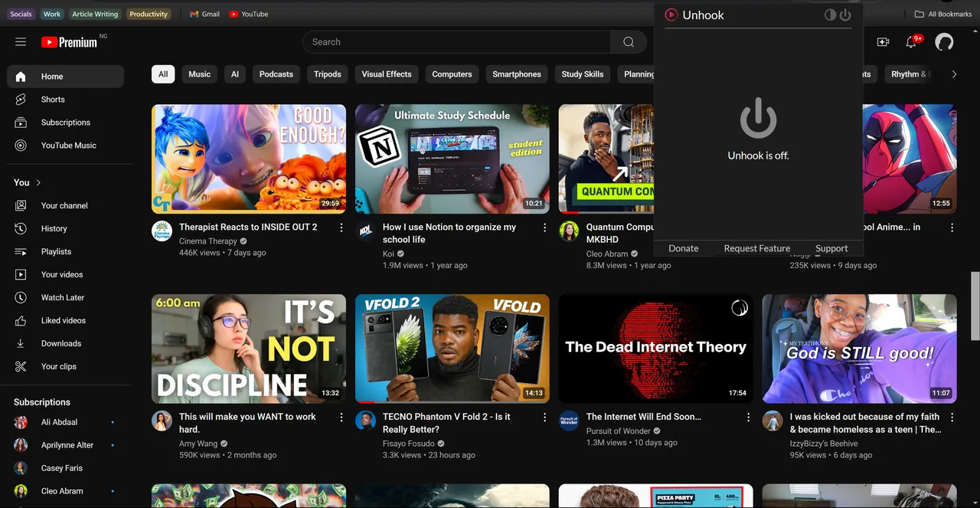Click the Unhook logo icon
Image resolution: width=980 pixels, height=508 pixels.
[671, 15]
